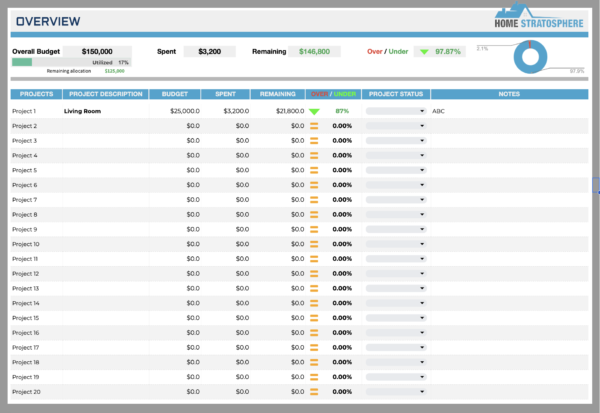This screenshot has height=413, width=600.
Task: Click the BUDGET column header
Action: [175, 94]
